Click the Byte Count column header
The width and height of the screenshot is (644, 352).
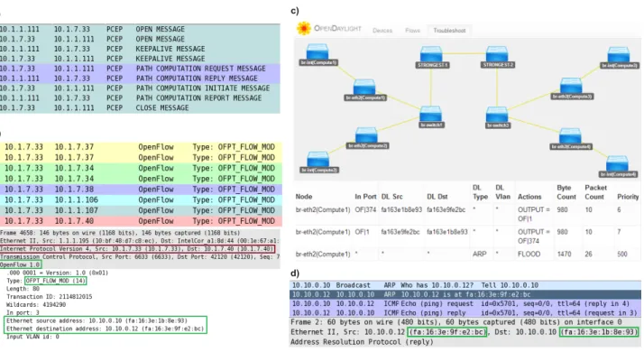click(566, 192)
